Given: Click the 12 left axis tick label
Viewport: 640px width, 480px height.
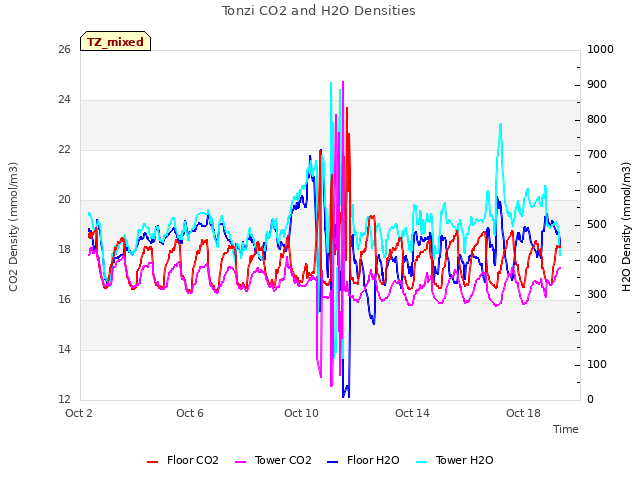Looking at the screenshot, I should pos(64,399).
